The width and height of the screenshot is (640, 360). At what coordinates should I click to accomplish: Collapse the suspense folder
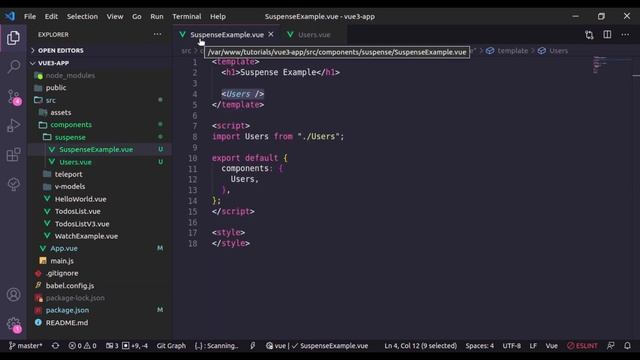click(100, 137)
